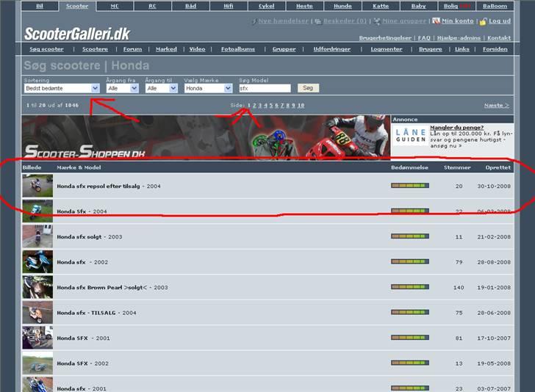Screen dimensions: 535x392
Task: Click the ScooterGalleri.dk logo
Action: click(x=77, y=33)
